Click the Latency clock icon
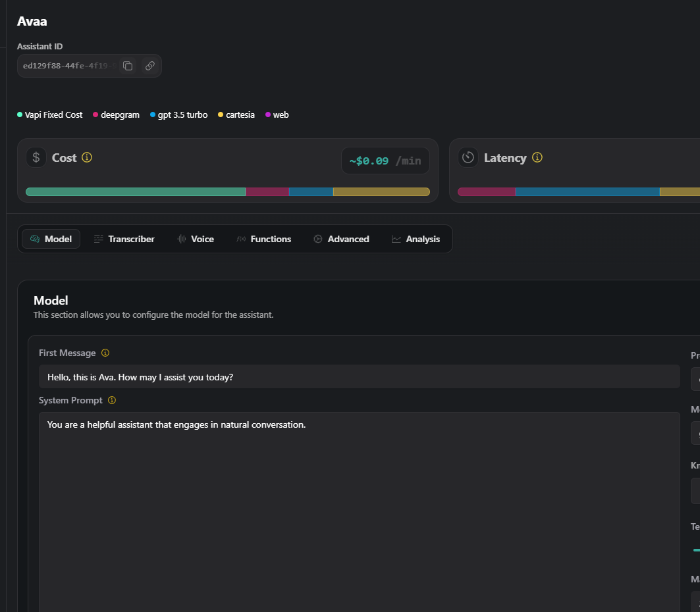 (468, 157)
